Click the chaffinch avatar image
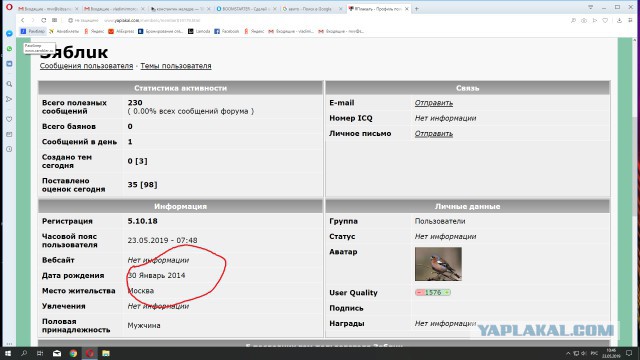The width and height of the screenshot is (640, 360). coord(438,264)
